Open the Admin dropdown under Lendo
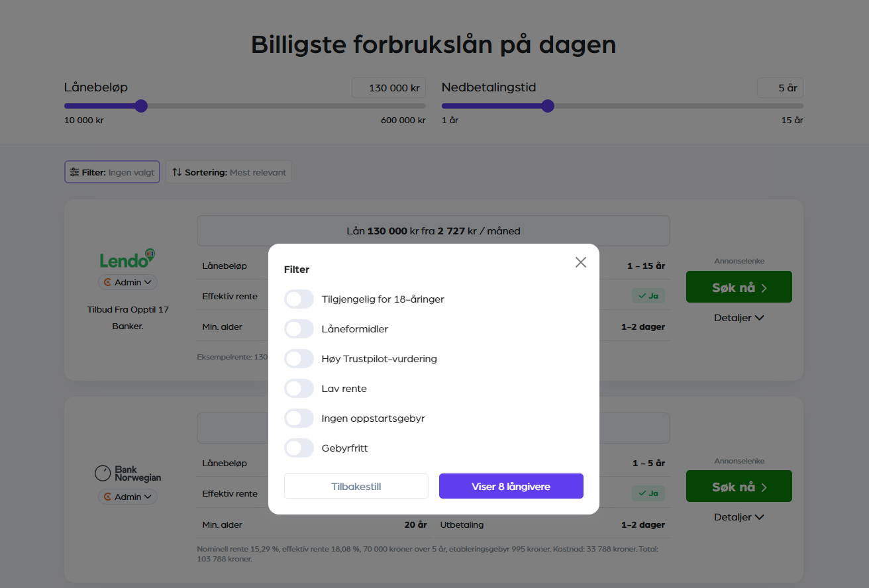Viewport: 869px width, 588px height. [x=127, y=281]
